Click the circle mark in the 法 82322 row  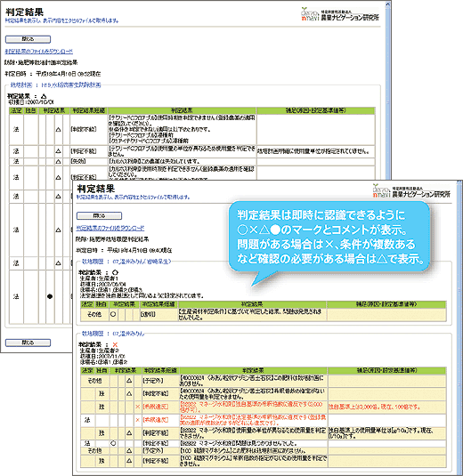click(113, 443)
